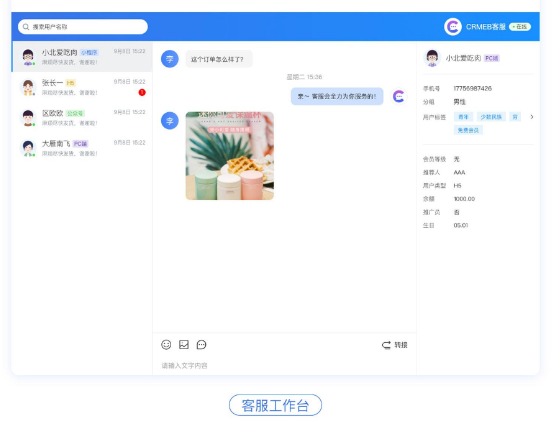Click 小北爱吃肉 avatar in conversation list
Screen dimensions: 551x421
[28, 57]
